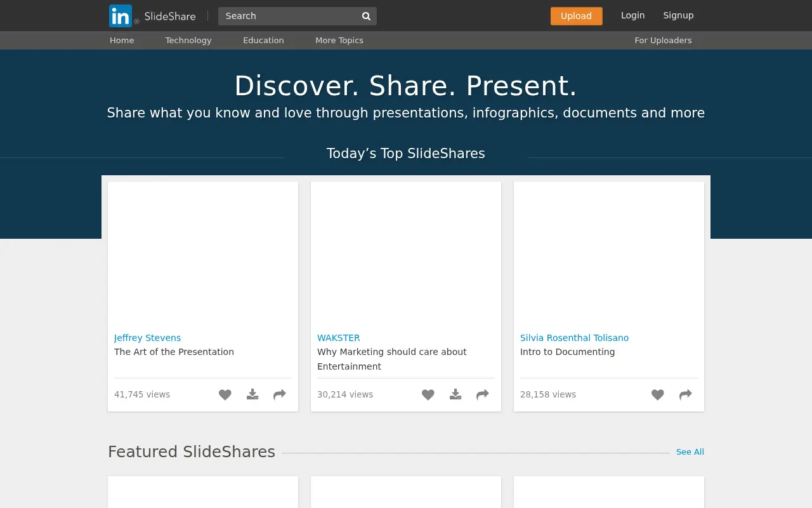Click the Featured SlideShares heading
The width and height of the screenshot is (812, 508).
coord(192,451)
